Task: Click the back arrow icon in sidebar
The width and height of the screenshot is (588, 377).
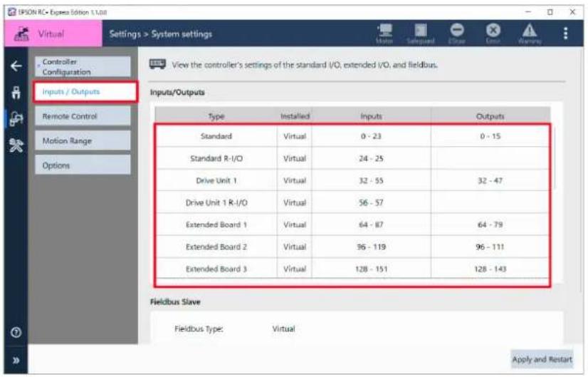Action: point(16,66)
